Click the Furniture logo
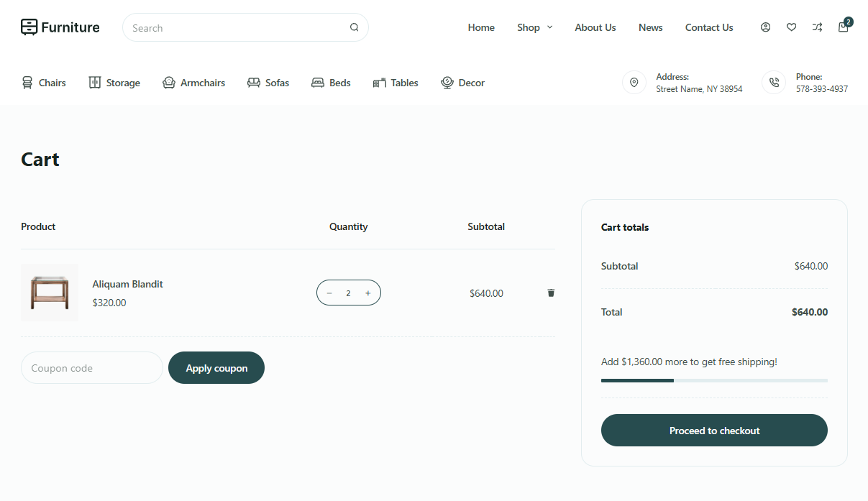The image size is (868, 501). coord(60,27)
